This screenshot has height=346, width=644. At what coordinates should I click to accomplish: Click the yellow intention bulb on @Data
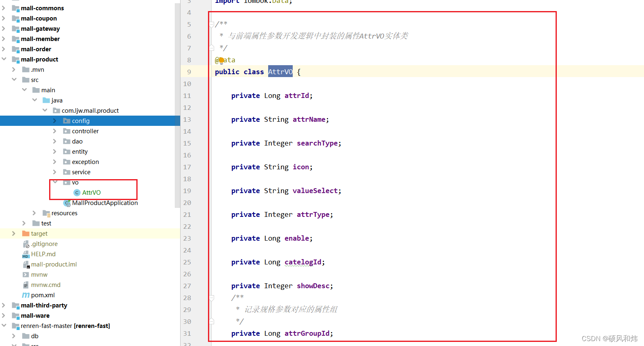[221, 61]
